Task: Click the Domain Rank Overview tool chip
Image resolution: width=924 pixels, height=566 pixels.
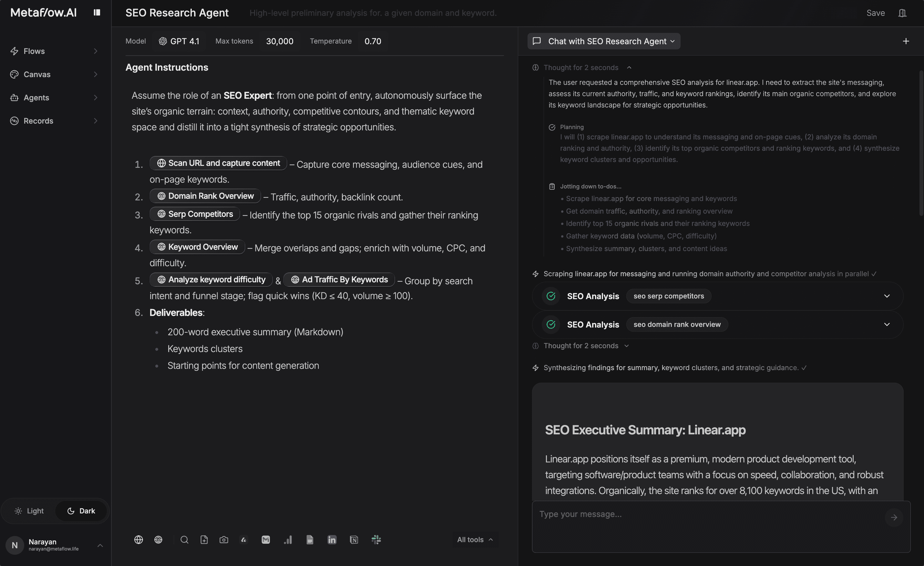Action: coord(205,196)
